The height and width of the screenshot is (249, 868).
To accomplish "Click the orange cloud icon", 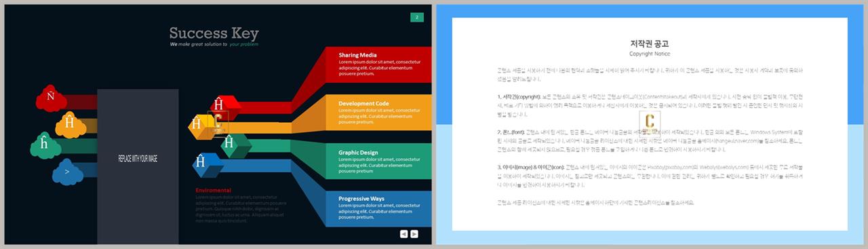I will pyautogui.click(x=70, y=125).
